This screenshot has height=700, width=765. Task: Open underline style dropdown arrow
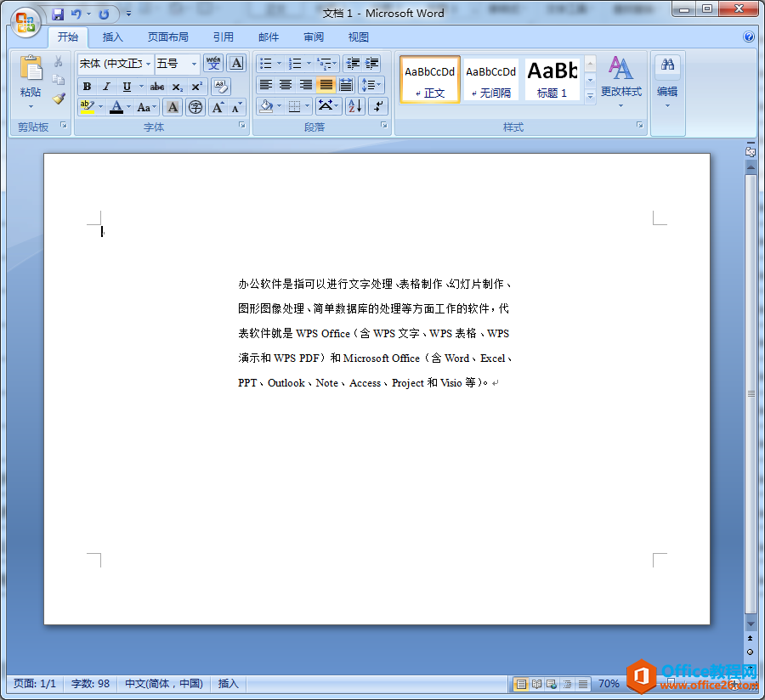141,87
